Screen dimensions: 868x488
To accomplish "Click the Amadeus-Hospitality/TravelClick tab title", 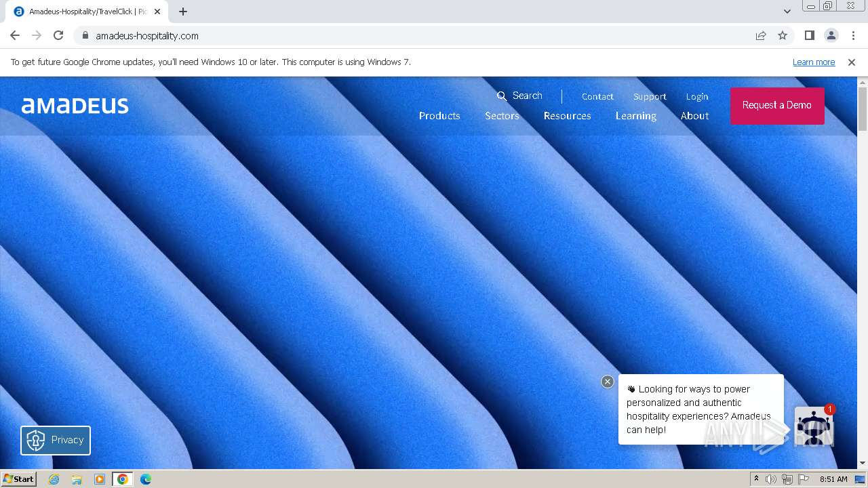I will click(88, 12).
